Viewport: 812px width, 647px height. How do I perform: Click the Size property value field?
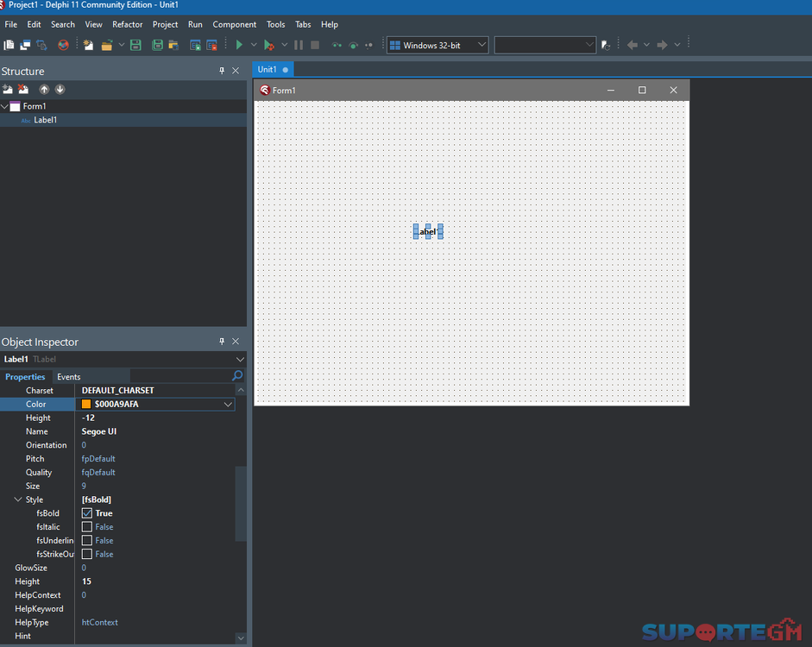[x=155, y=486]
